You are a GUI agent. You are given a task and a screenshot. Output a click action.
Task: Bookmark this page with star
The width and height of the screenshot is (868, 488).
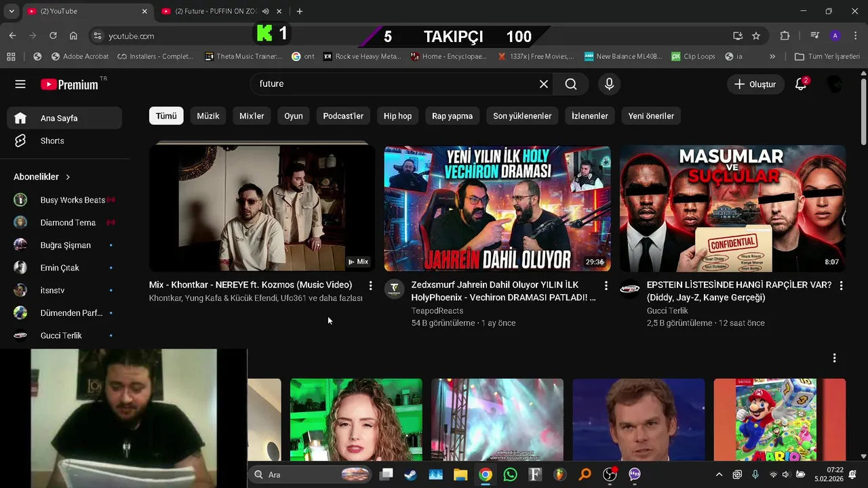(x=756, y=36)
